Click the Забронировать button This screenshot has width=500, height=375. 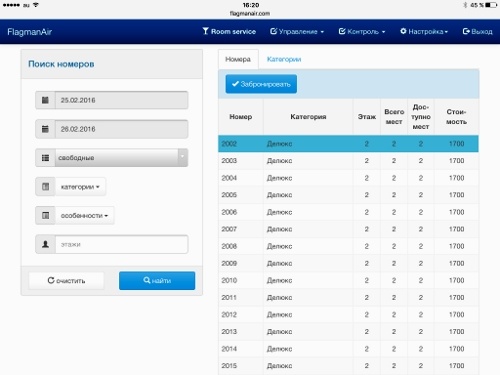[x=261, y=84]
